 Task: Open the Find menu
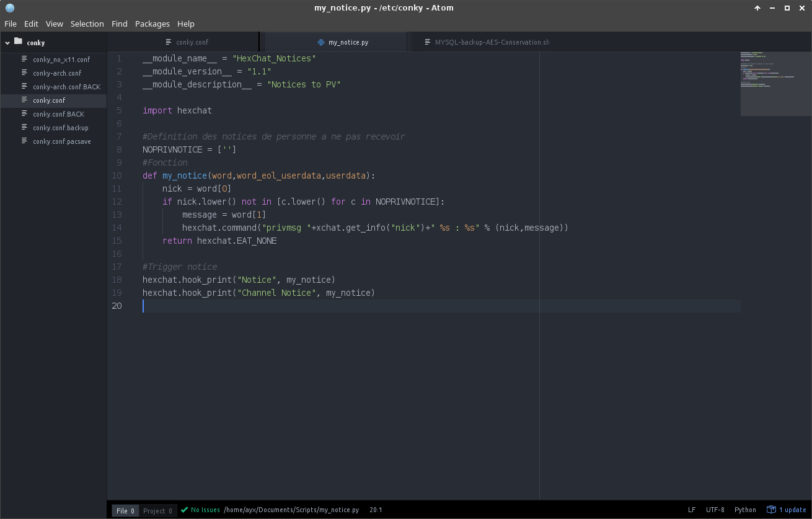pos(120,24)
